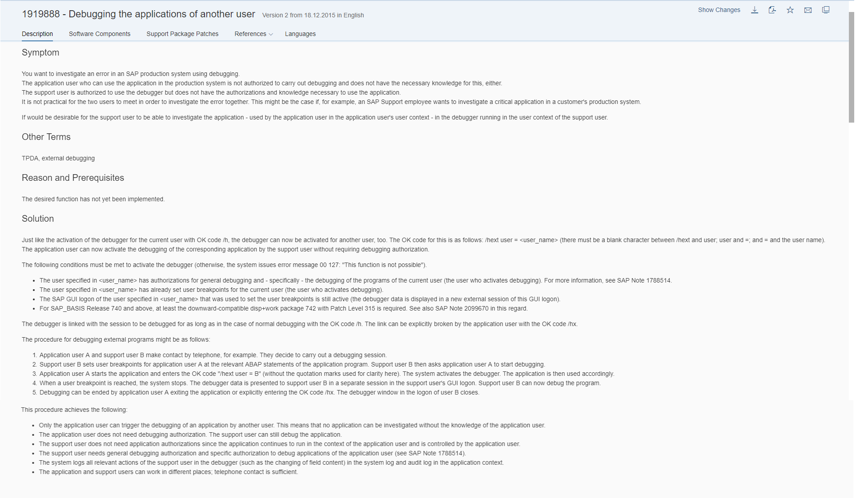Click SAP Note 1788514 in last bullet list

pyautogui.click(x=436, y=453)
